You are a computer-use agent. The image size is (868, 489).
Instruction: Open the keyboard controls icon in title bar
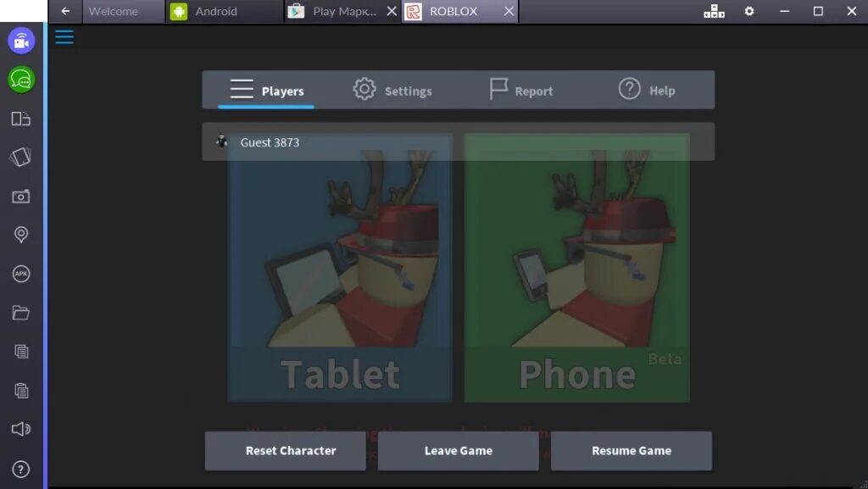[714, 11]
